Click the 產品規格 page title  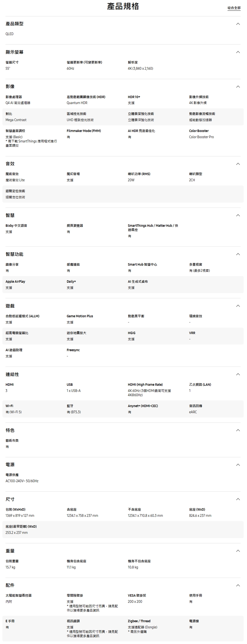pos(123,6)
